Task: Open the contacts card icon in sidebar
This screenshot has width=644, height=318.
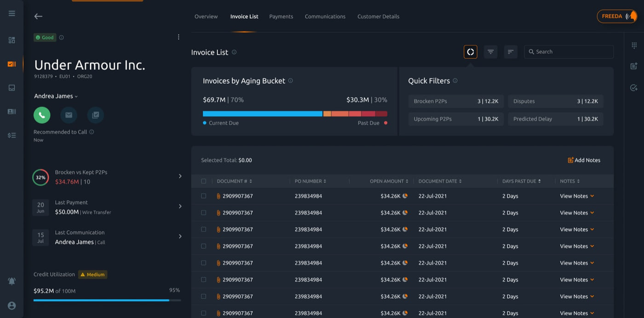Action: point(12,111)
